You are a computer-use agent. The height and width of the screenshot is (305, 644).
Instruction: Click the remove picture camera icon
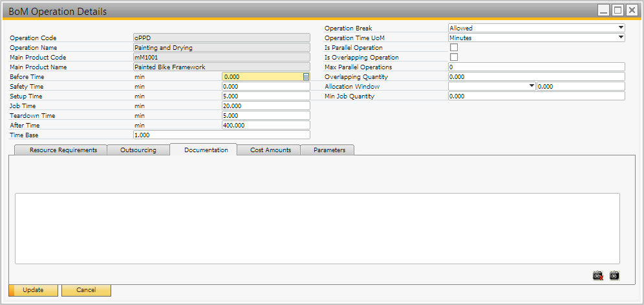[597, 275]
